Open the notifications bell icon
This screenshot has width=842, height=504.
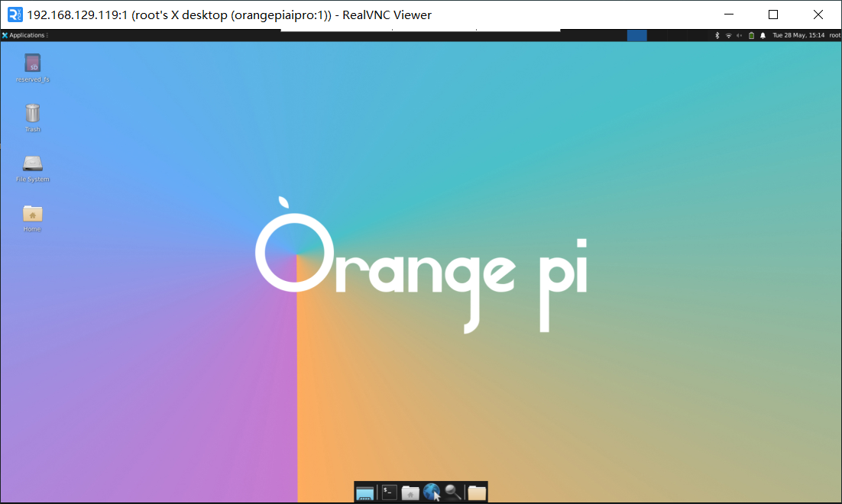pos(763,35)
